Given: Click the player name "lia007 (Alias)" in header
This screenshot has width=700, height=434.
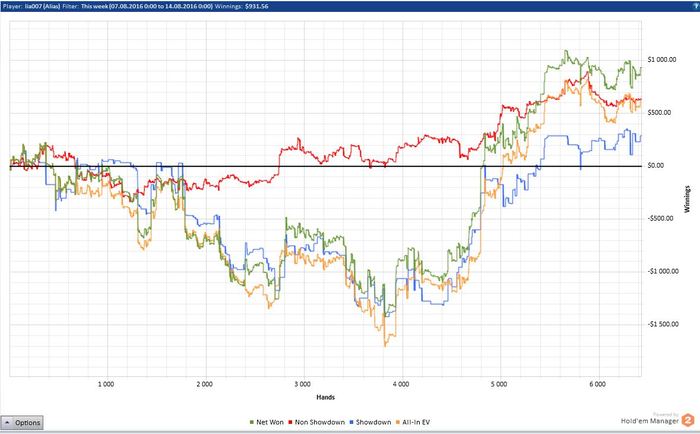Looking at the screenshot, I should 43,7.
